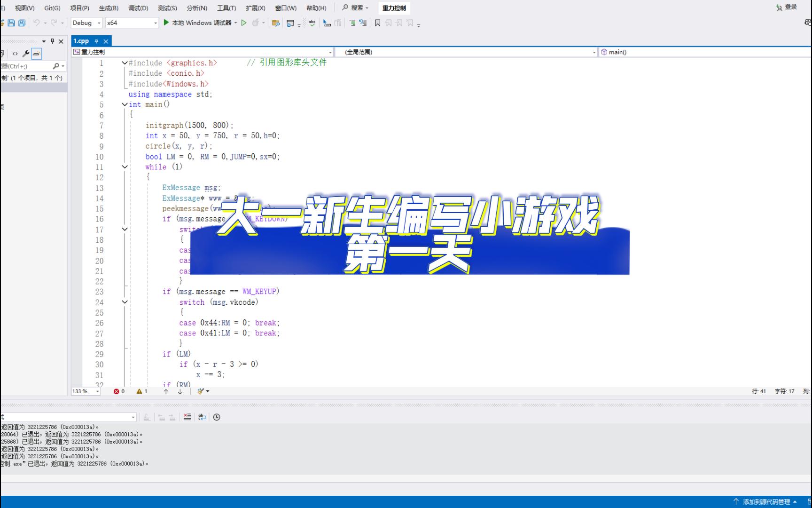Click the clear output icon
812x508 pixels.
pyautogui.click(x=187, y=417)
